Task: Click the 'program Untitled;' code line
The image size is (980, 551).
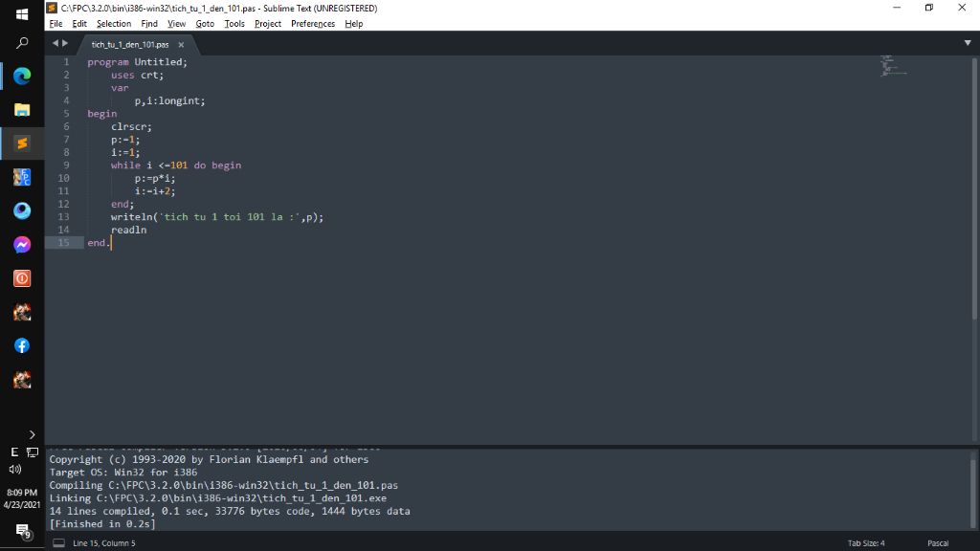Action: [x=138, y=62]
